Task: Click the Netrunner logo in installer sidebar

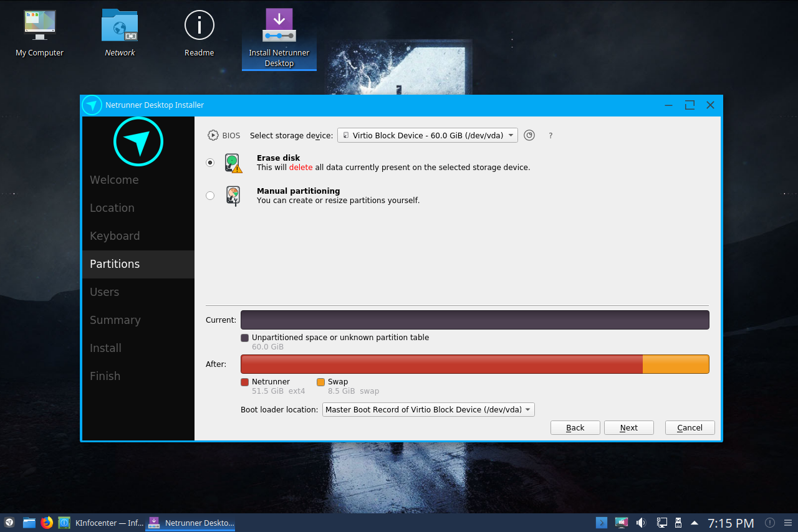Action: coord(138,141)
